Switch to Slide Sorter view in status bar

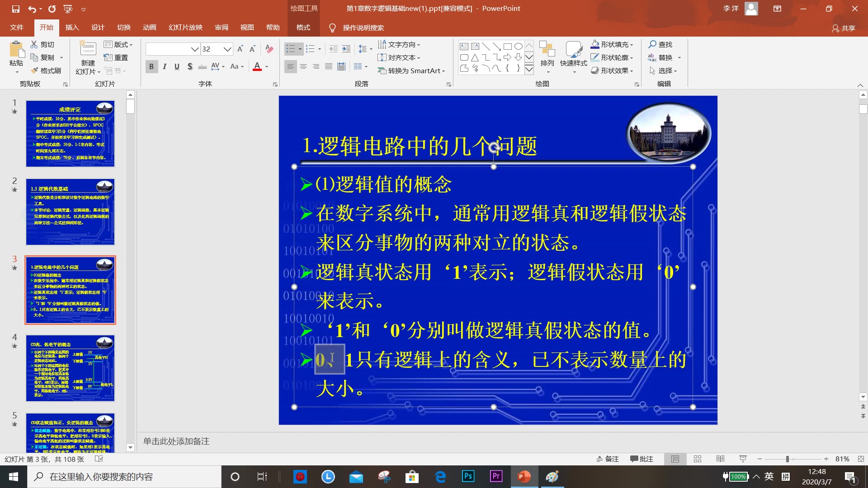[698, 459]
